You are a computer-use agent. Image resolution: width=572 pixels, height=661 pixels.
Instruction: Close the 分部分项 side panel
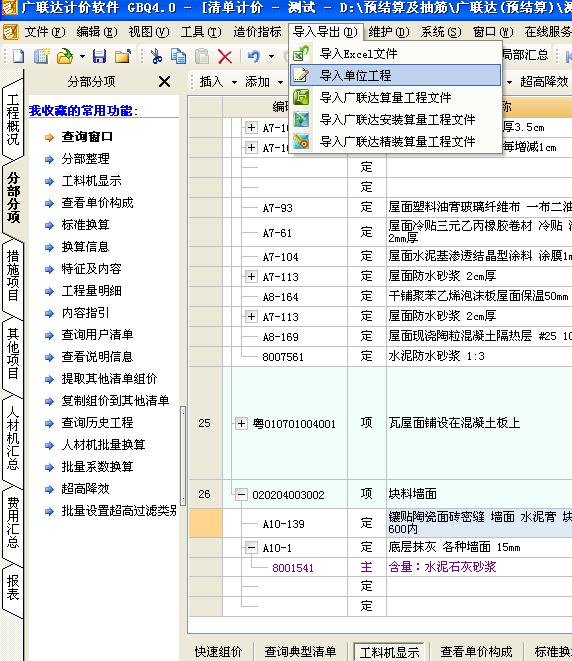pyautogui.click(x=164, y=81)
